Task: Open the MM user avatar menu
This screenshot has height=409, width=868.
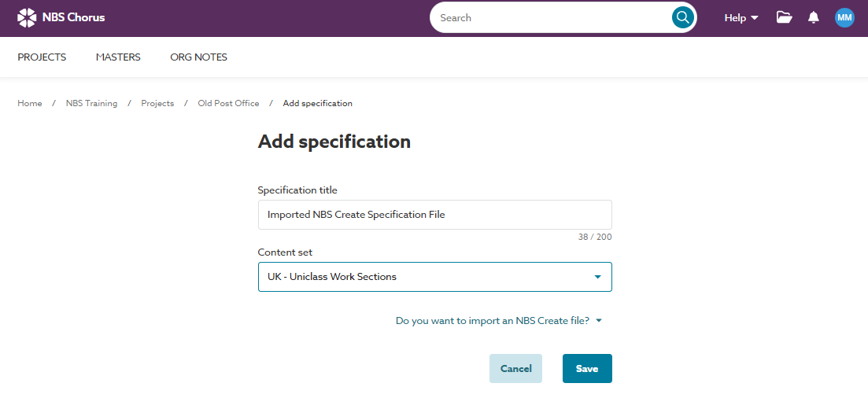Action: point(844,17)
